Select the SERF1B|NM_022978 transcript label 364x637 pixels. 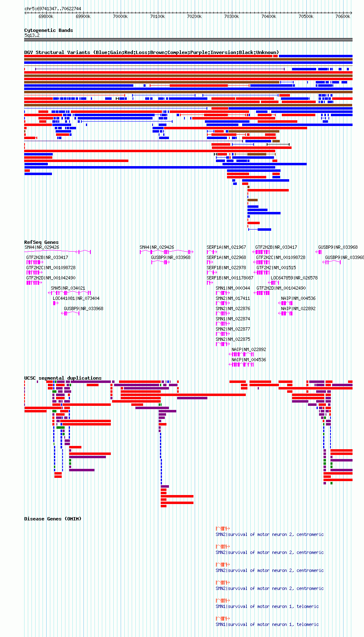[227, 268]
